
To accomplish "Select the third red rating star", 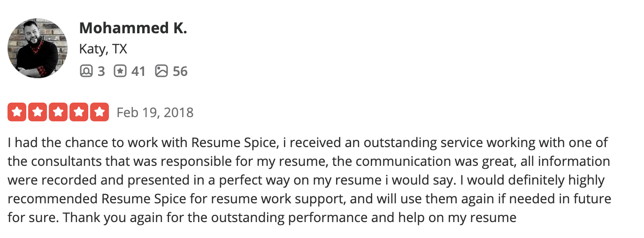I will coord(58,112).
